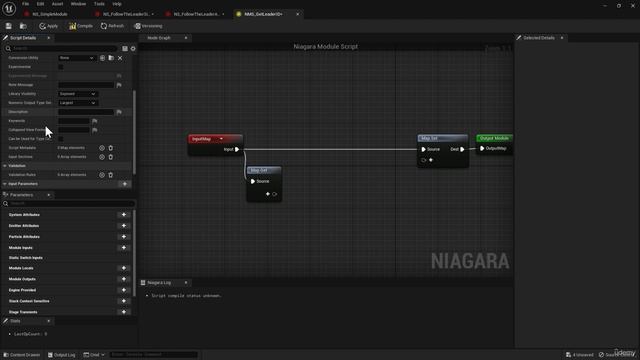The image size is (640, 360).
Task: Add element to Script Metadata map
Action: pos(102,148)
